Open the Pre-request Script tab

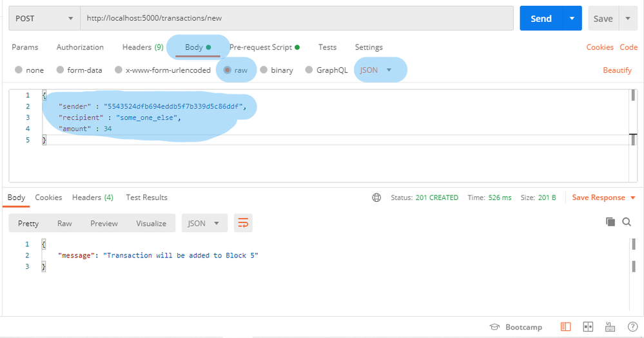click(264, 47)
